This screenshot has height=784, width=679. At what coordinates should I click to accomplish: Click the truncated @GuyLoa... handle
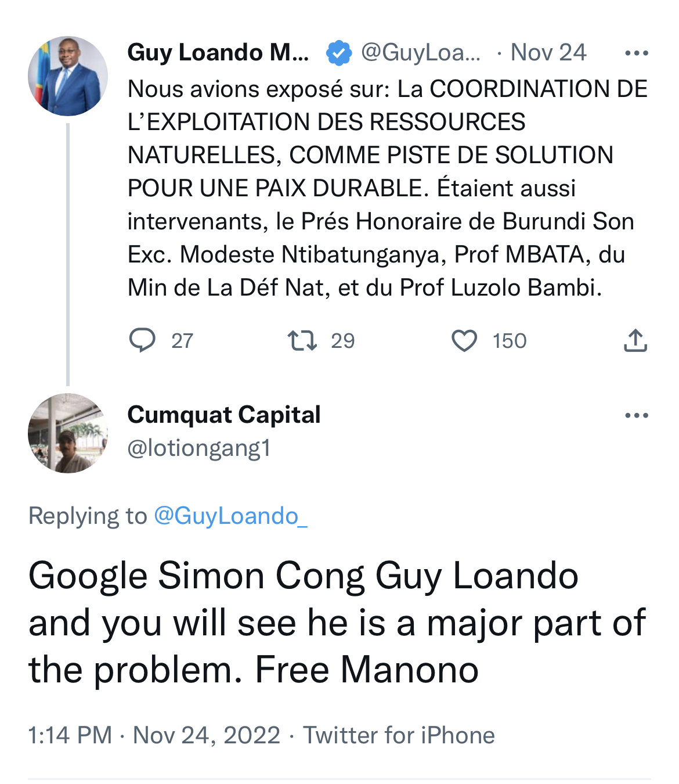421,53
